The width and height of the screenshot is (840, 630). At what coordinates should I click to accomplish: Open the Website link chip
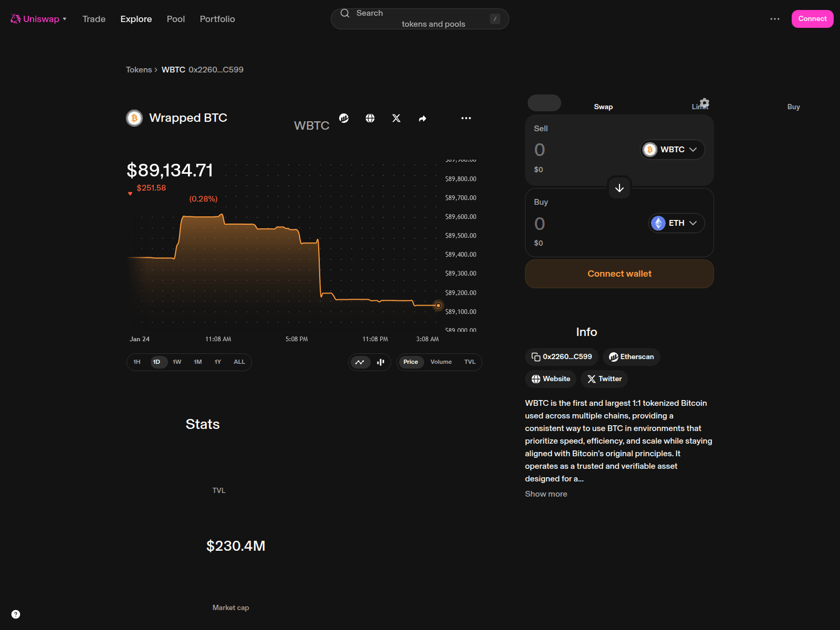(x=551, y=379)
